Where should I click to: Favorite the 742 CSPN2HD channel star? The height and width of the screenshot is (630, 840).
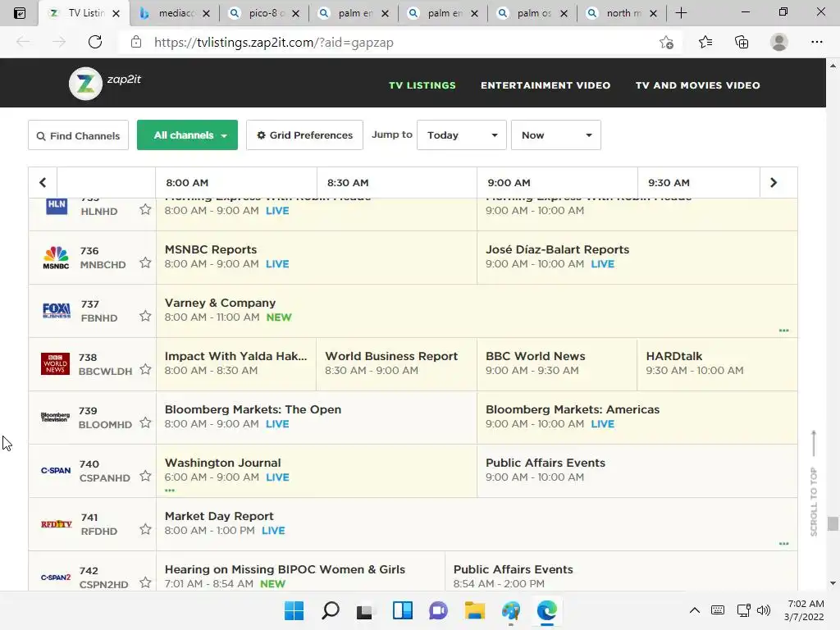point(145,582)
